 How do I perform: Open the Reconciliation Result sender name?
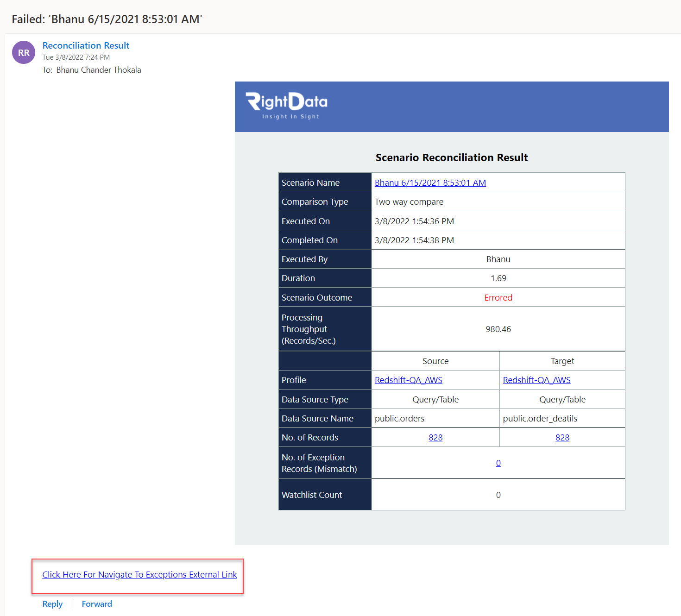tap(86, 45)
